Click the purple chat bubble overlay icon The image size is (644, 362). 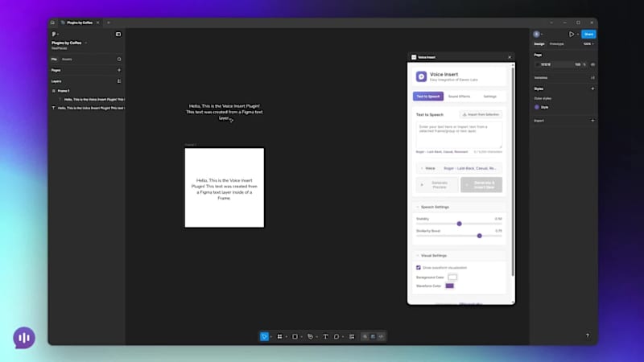click(24, 338)
